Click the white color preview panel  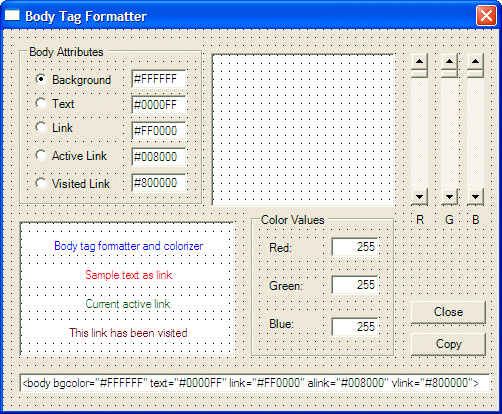[x=303, y=130]
